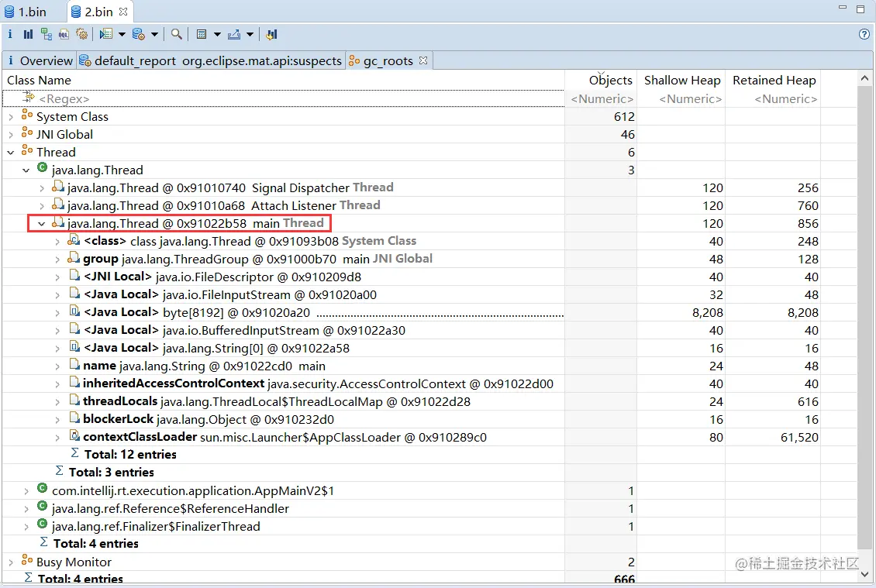Switch to the Overview tab
Screen dimensions: 876x588
tap(40, 60)
